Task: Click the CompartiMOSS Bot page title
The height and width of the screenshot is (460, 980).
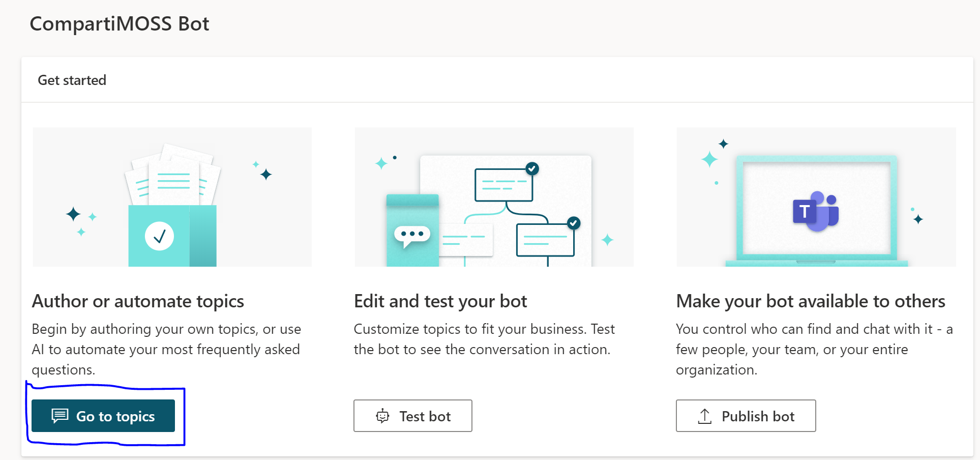Action: [x=119, y=23]
